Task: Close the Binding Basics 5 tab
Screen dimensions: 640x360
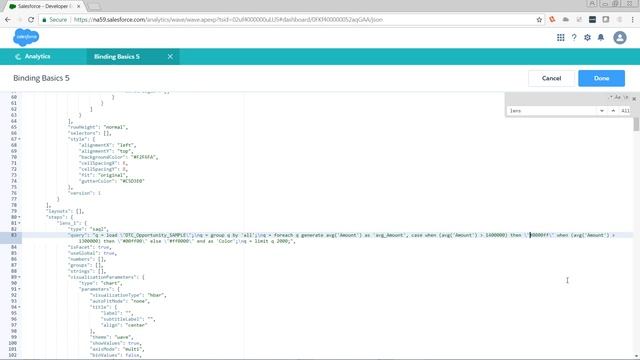Action: (x=170, y=57)
